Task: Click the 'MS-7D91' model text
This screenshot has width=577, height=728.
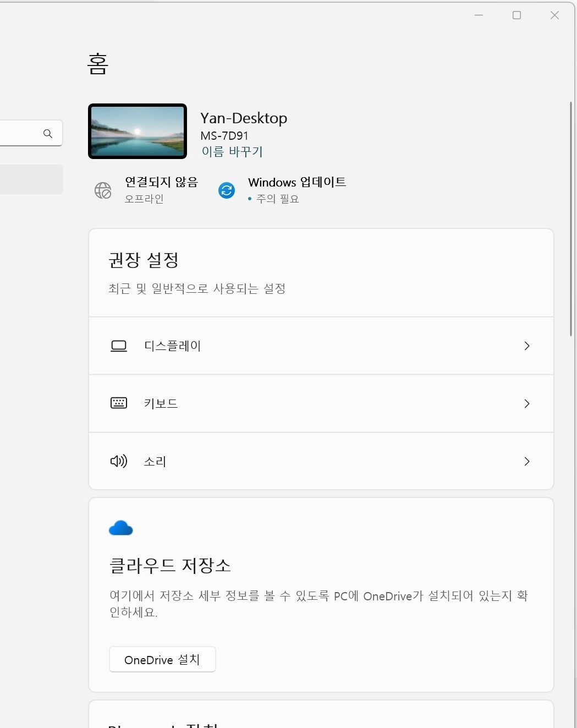Action: (224, 135)
